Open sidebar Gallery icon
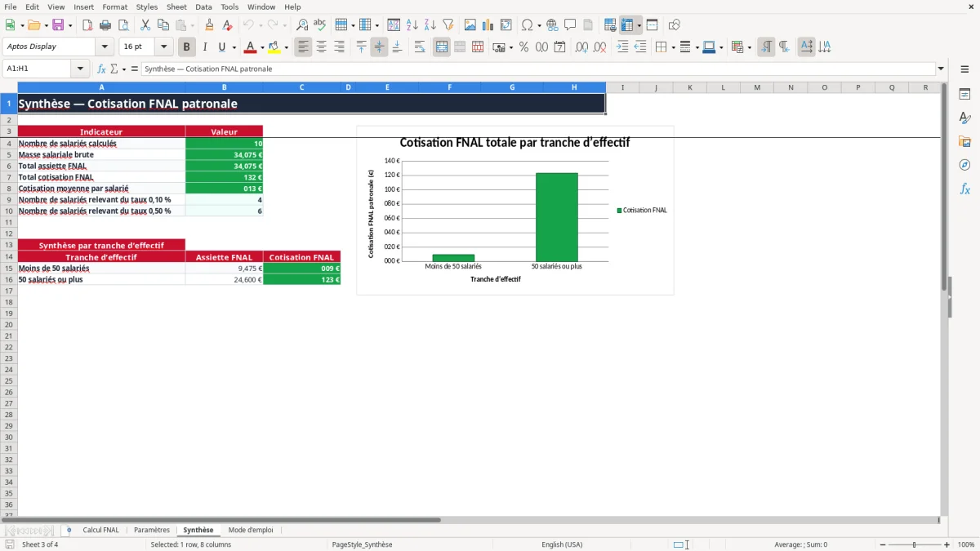This screenshot has width=980, height=551. (964, 141)
